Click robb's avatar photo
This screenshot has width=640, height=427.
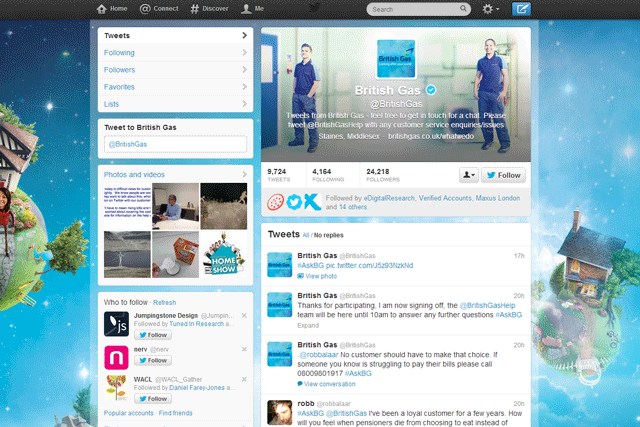(x=280, y=412)
